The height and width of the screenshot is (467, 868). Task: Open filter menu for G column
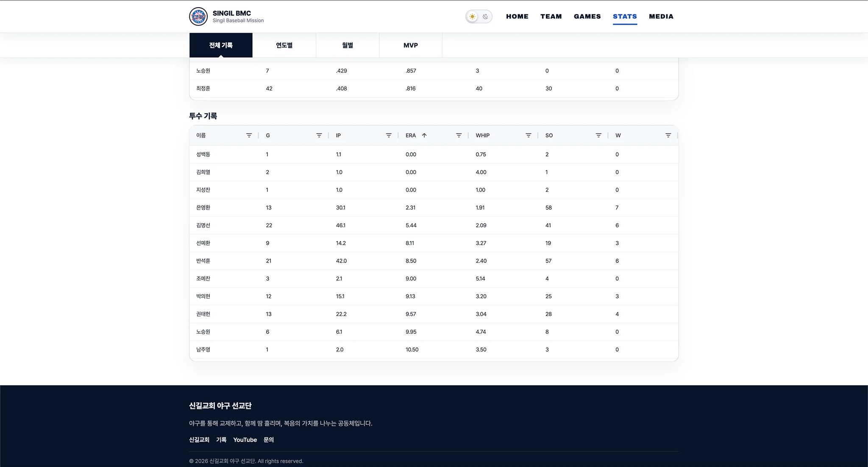pos(319,135)
